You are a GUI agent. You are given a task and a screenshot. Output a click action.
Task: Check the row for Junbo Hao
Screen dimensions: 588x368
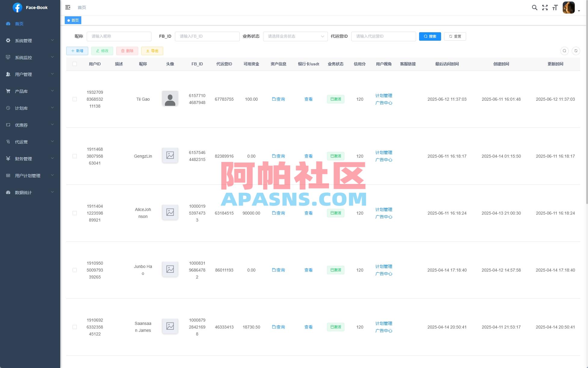[75, 270]
